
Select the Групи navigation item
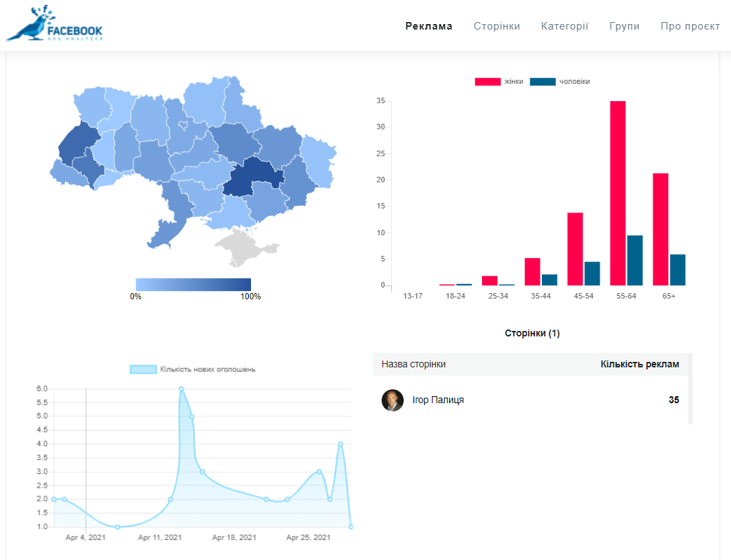[x=624, y=26]
